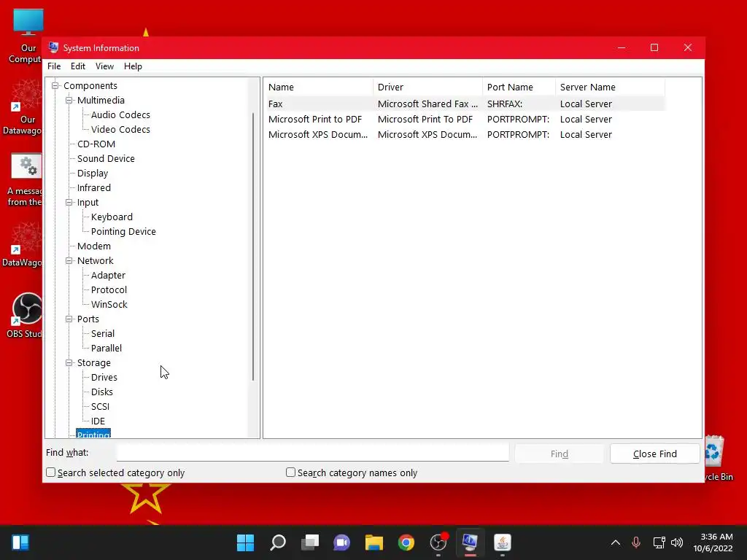Screen dimensions: 747x560
Task: Click System Information taskbar icon
Action: [x=471, y=542]
